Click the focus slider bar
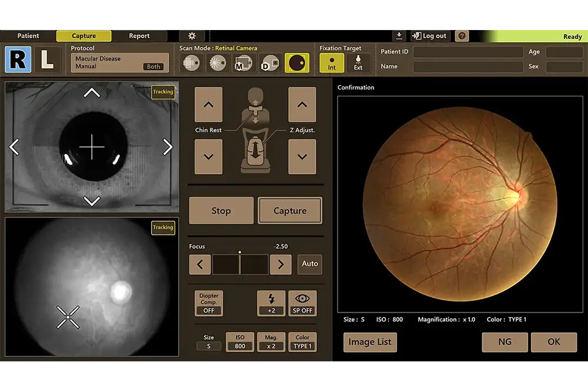The image size is (588, 392). 240,264
